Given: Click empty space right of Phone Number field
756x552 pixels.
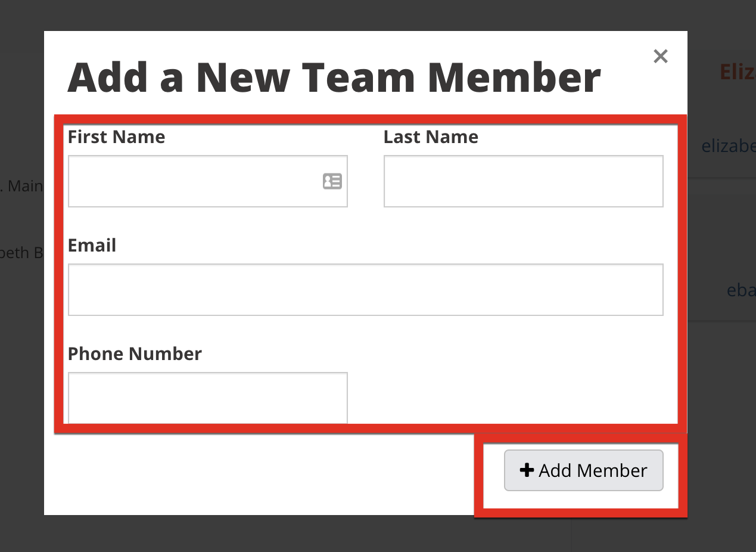Looking at the screenshot, I should [x=512, y=393].
